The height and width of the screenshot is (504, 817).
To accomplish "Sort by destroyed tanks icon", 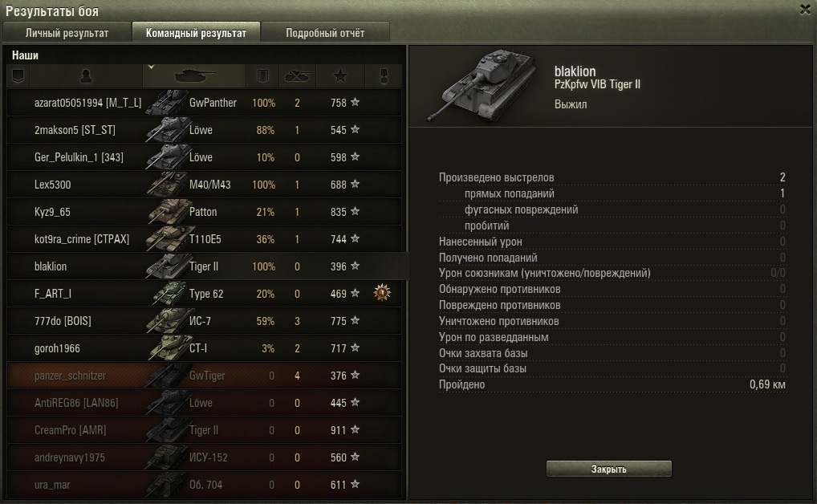I will [x=298, y=76].
